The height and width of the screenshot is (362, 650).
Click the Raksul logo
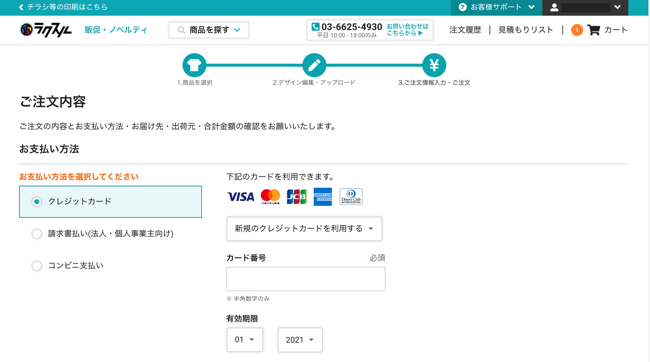(x=46, y=30)
